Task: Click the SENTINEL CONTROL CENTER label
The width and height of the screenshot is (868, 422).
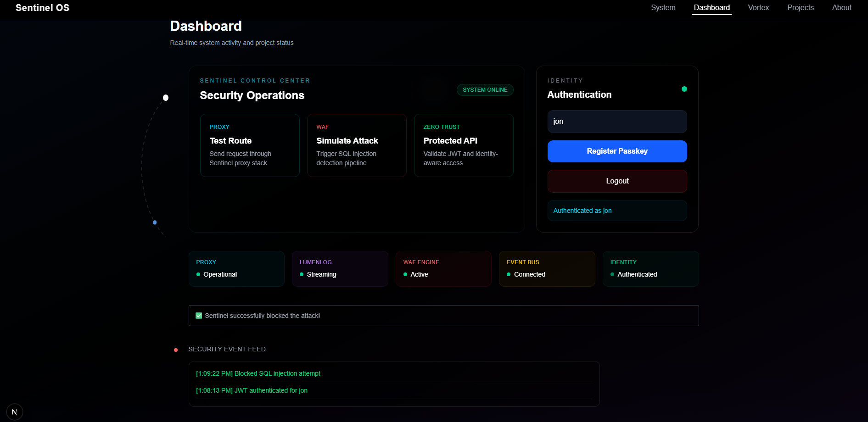Action: (x=255, y=81)
